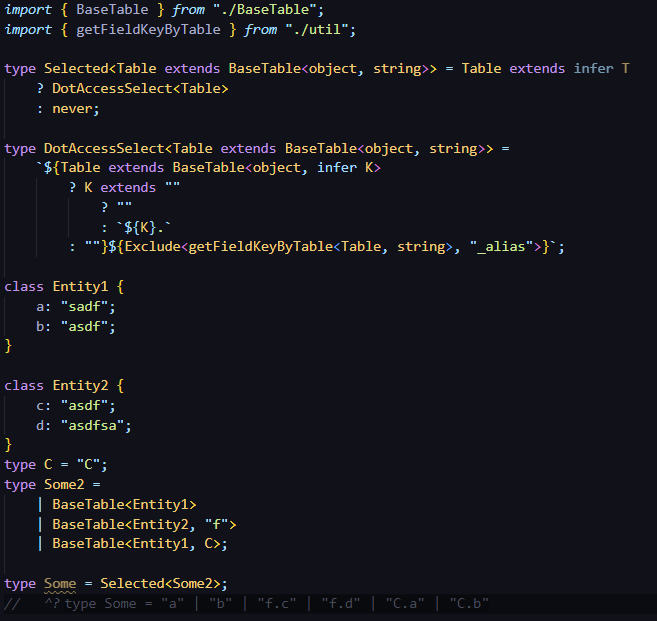Click the underlined Some type name

point(60,584)
